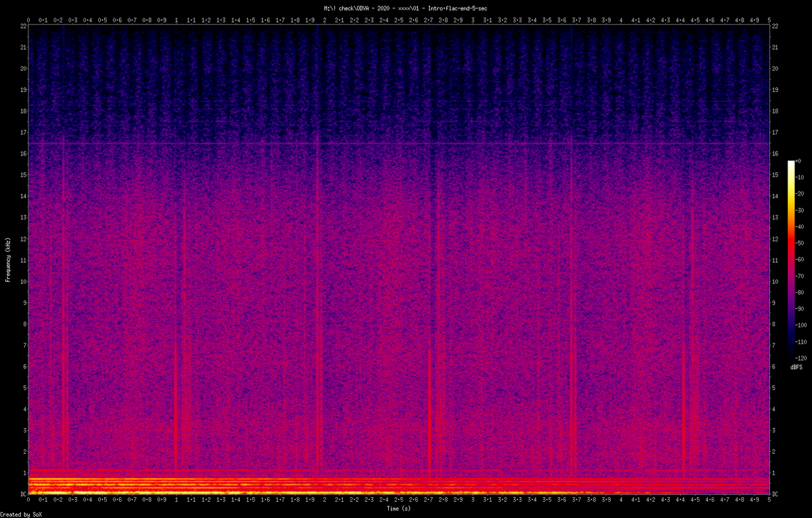812x518 pixels.
Task: Click '4' on the bottom time axis
Action: [621, 500]
